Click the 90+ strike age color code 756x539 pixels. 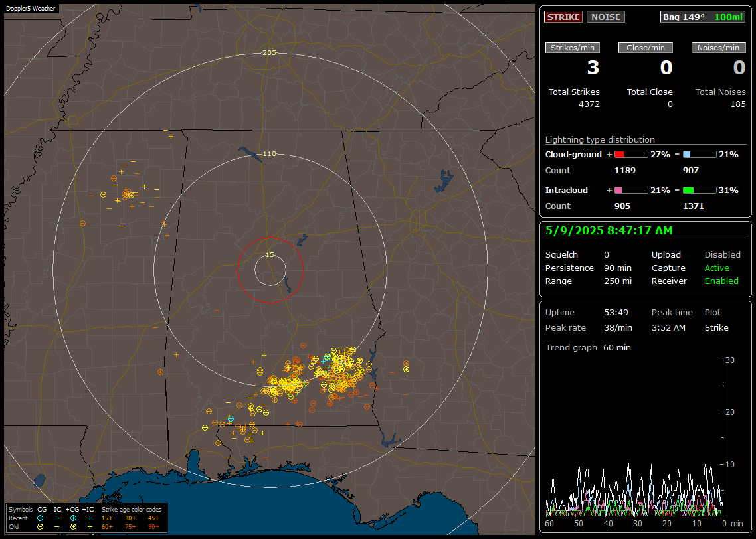153,527
